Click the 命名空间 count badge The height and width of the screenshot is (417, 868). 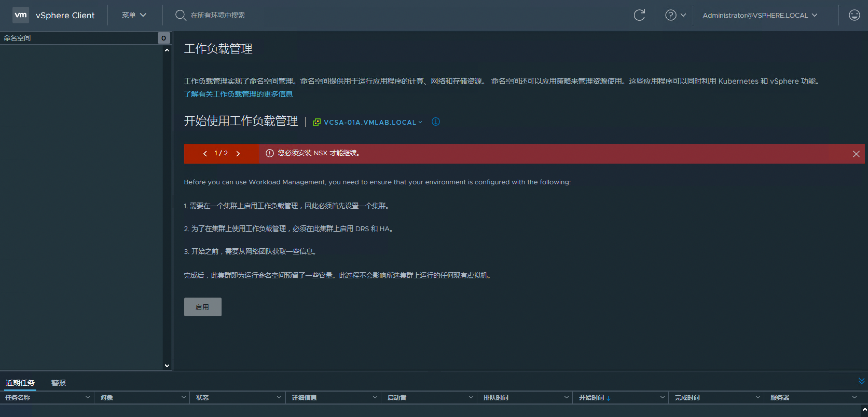(x=163, y=38)
